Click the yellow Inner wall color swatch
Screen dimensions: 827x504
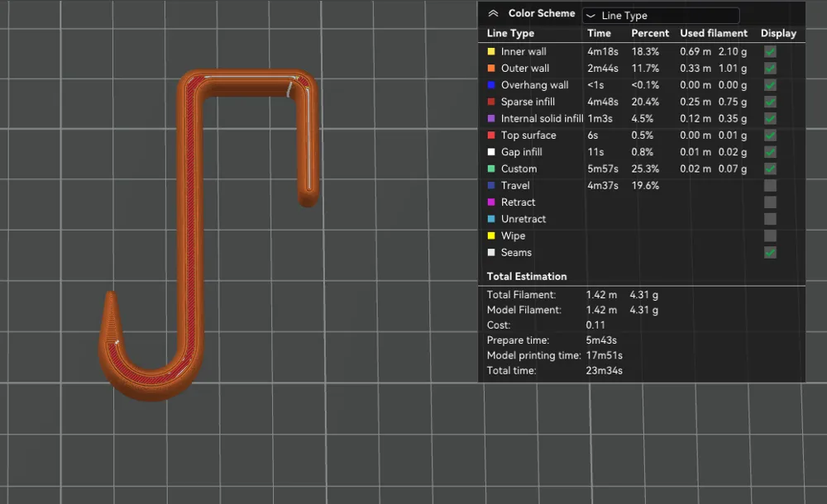click(x=491, y=52)
